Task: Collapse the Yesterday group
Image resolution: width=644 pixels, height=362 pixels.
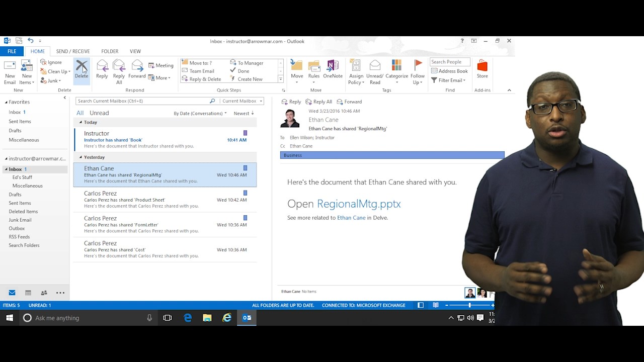Action: coord(80,157)
